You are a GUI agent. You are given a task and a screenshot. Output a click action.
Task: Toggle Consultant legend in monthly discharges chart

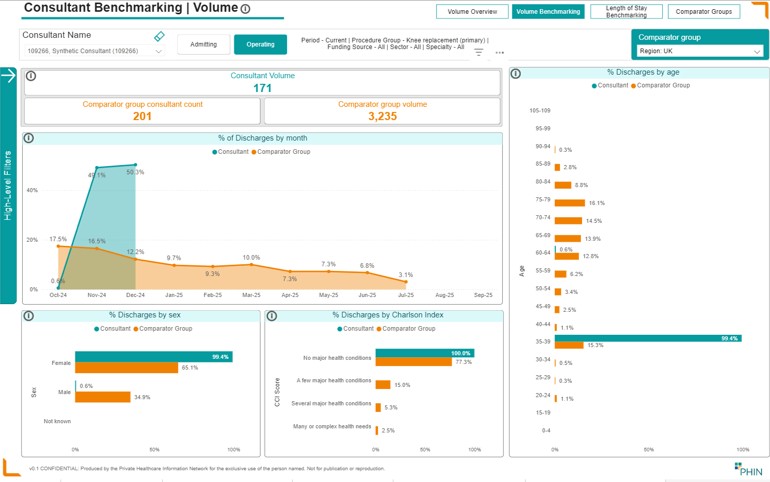click(230, 152)
